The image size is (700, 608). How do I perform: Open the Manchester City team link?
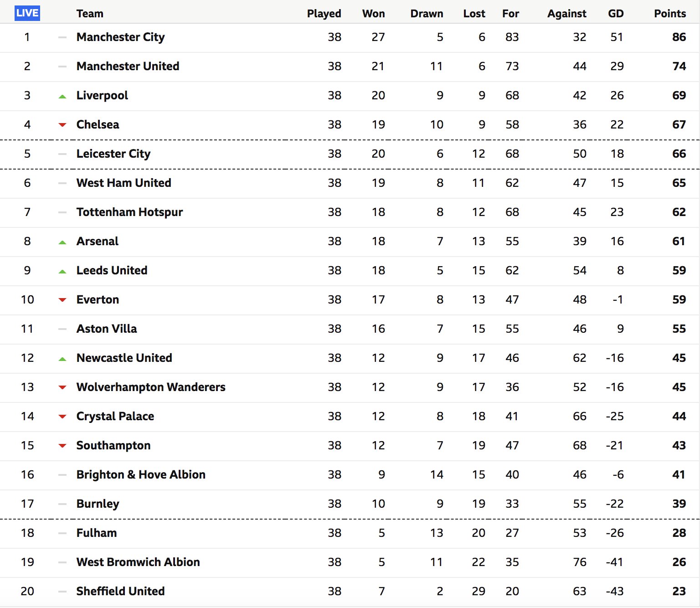pos(120,37)
